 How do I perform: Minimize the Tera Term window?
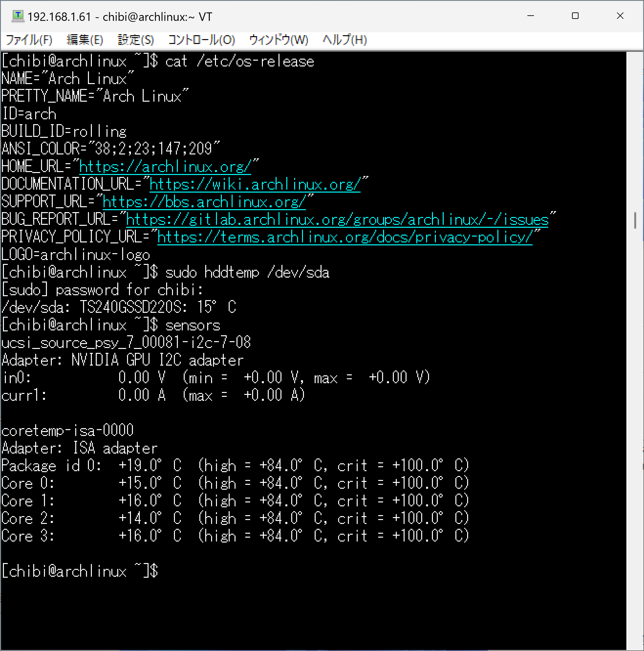point(531,16)
